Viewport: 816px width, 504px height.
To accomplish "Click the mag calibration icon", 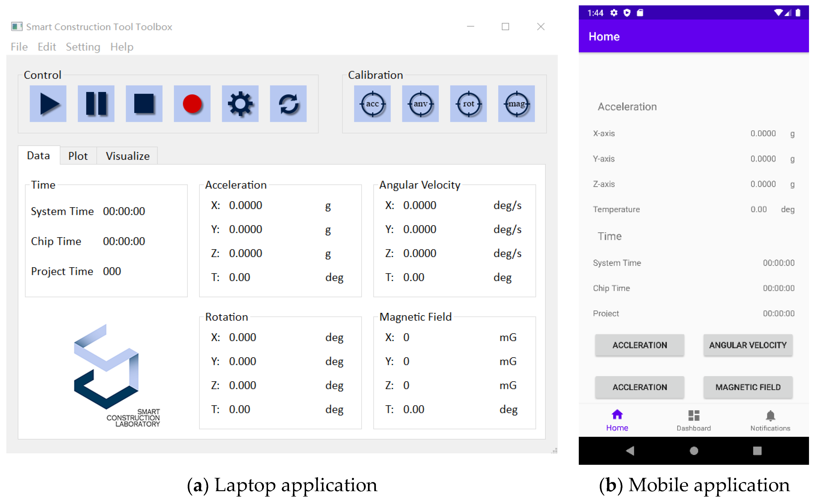I will (516, 104).
